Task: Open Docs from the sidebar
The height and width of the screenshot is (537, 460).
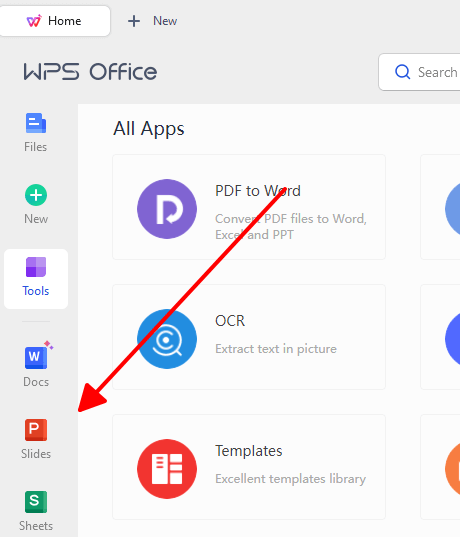Action: click(x=36, y=364)
